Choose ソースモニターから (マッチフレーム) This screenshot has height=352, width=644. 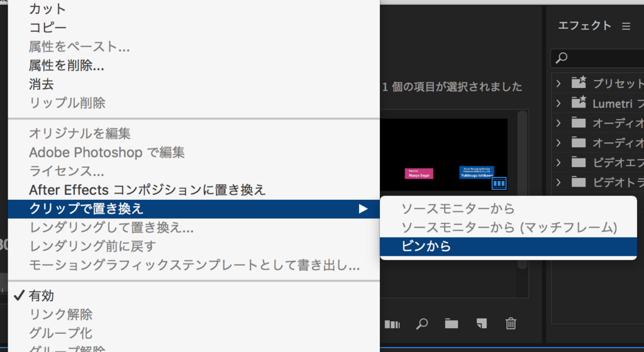(508, 228)
